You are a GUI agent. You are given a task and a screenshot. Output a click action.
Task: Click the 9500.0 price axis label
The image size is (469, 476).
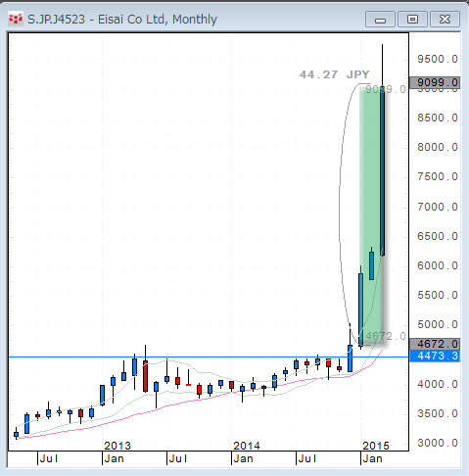tap(438, 59)
